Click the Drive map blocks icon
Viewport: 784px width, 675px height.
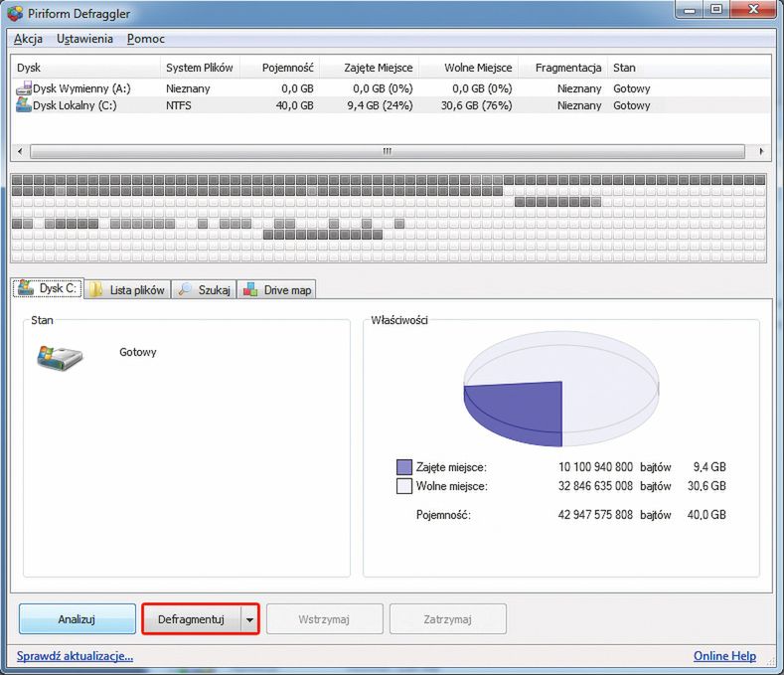click(250, 289)
